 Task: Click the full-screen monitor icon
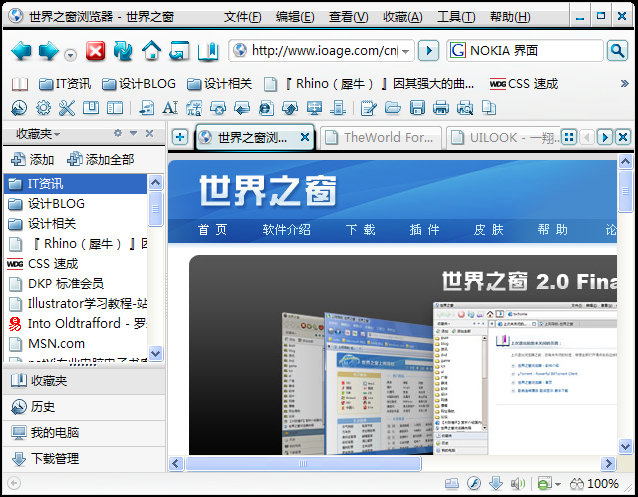[314, 108]
